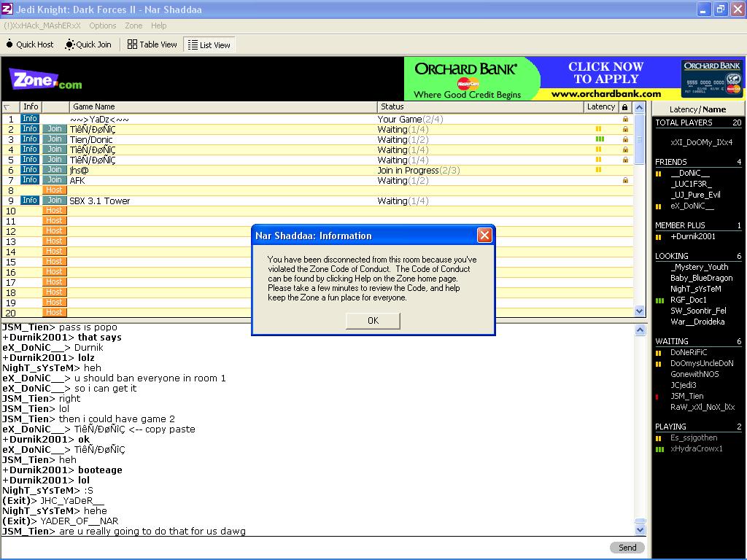
Task: Switch to List View
Action: (x=209, y=44)
